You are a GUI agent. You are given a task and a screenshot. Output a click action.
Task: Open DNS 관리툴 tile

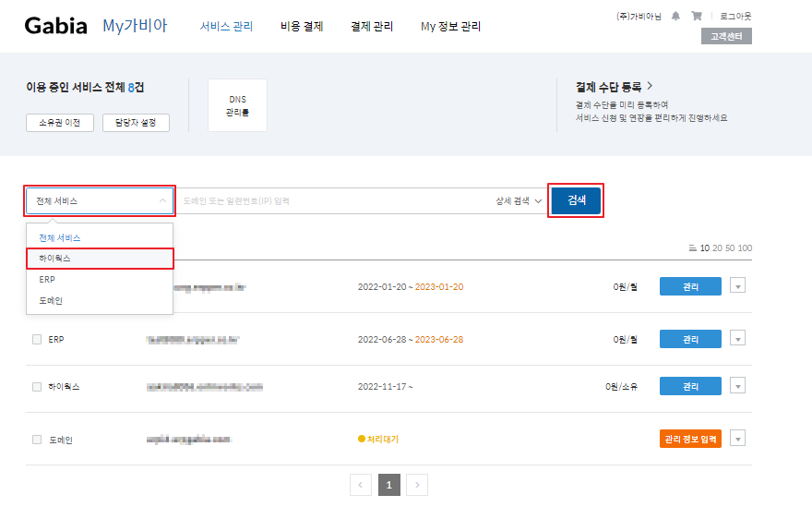[238, 106]
